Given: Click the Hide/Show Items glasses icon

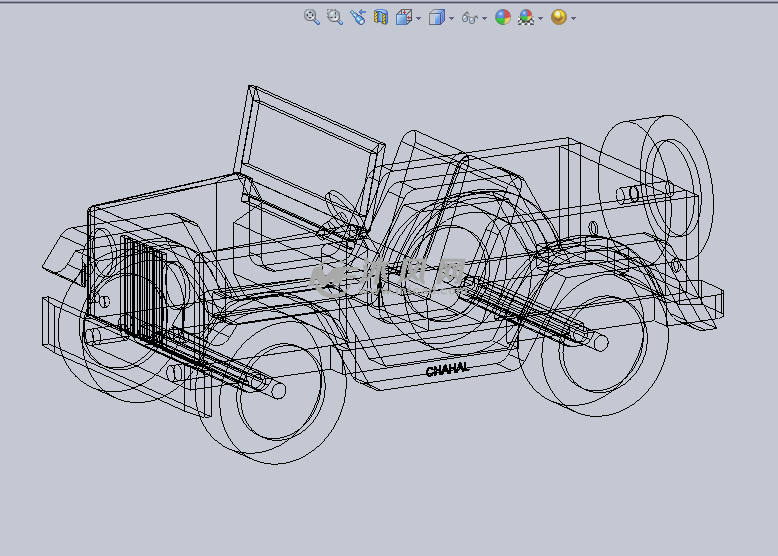Looking at the screenshot, I should click(469, 17).
